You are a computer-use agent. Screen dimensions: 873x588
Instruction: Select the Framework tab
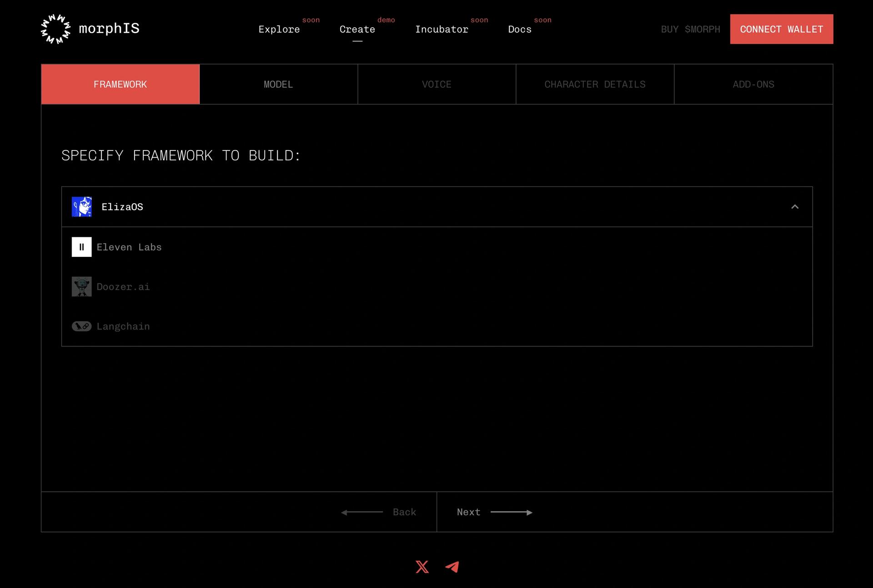[120, 84]
